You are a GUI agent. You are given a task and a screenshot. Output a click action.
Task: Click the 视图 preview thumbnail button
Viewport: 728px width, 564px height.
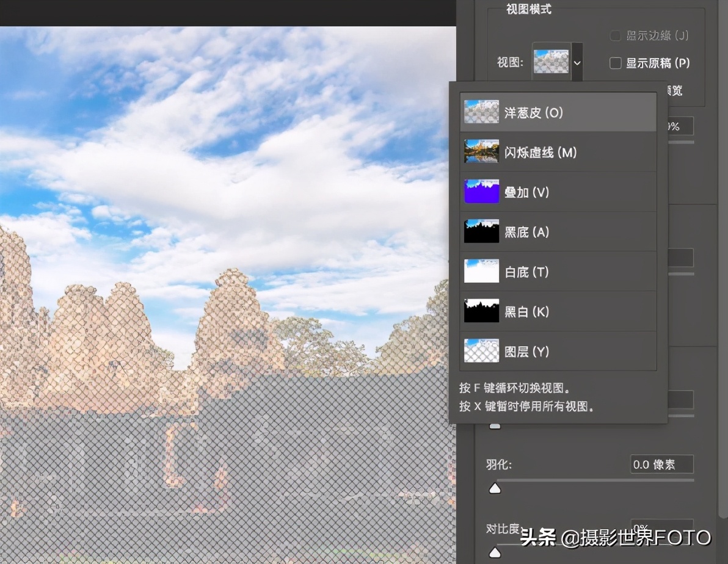(x=551, y=62)
